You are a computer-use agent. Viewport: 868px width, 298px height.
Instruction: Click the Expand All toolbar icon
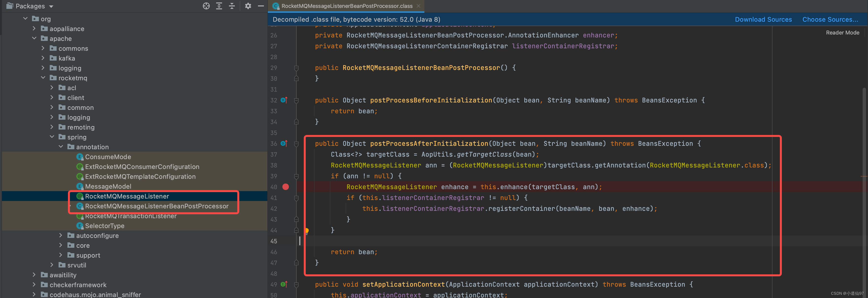pos(219,6)
